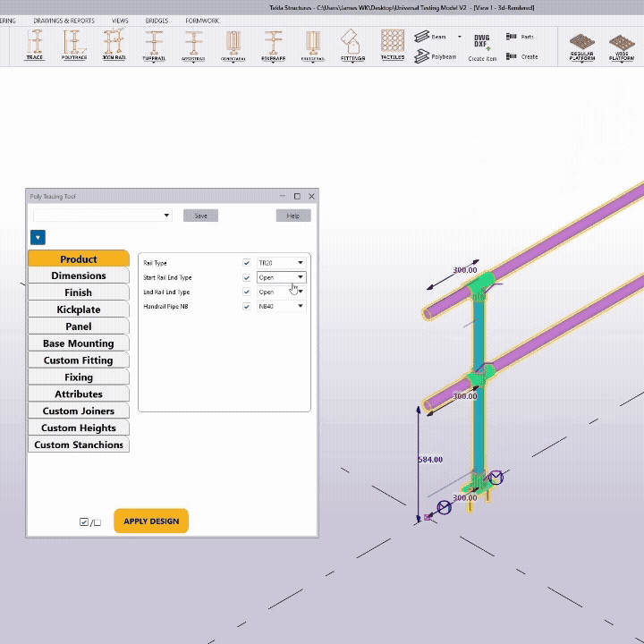
Task: Click the Save button
Action: (200, 216)
